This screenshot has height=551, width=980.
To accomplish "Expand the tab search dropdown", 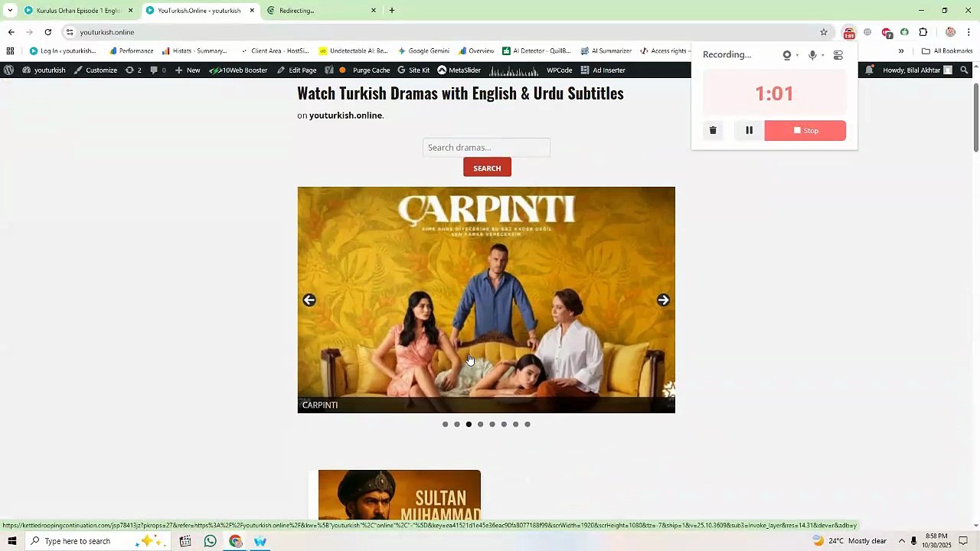I will [9, 11].
